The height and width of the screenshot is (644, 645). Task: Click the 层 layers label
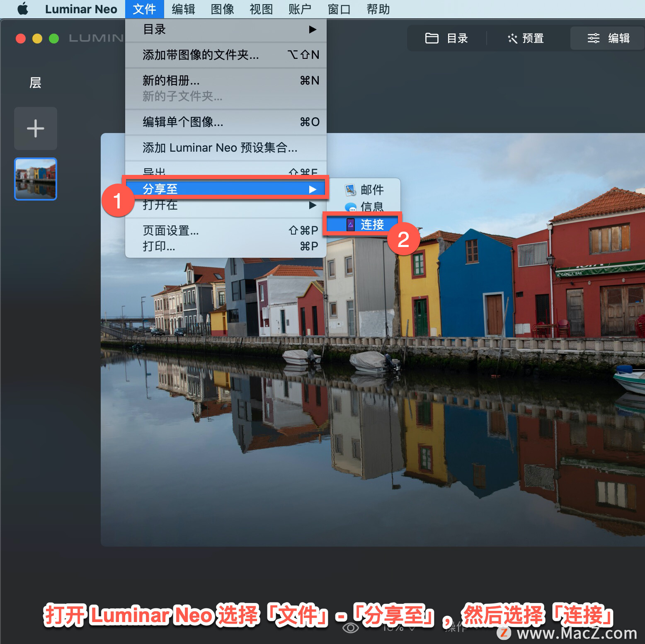tap(35, 83)
